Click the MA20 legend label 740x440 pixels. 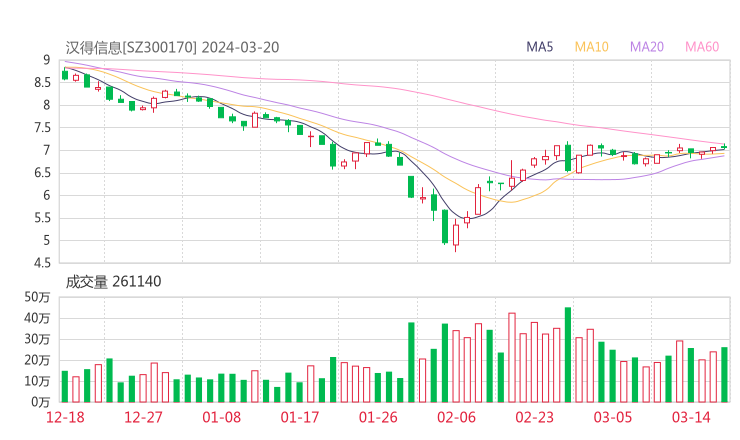pyautogui.click(x=647, y=47)
